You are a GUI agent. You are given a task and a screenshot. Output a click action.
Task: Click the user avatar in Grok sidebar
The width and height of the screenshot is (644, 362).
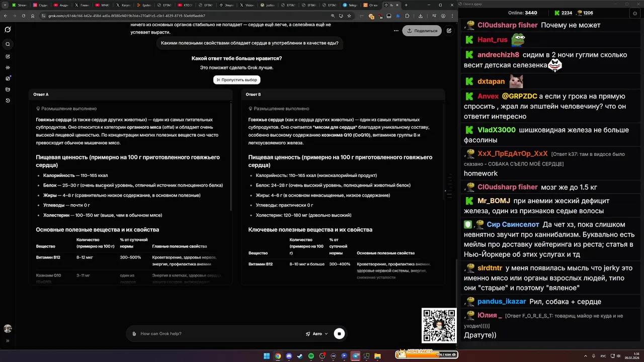(8, 328)
